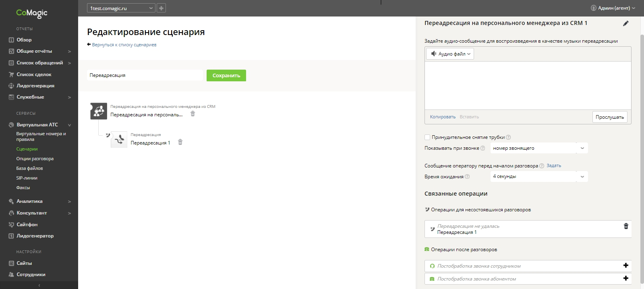This screenshot has width=644, height=289.
Task: Select the Переадресация 1 node icon
Action: coord(119,140)
